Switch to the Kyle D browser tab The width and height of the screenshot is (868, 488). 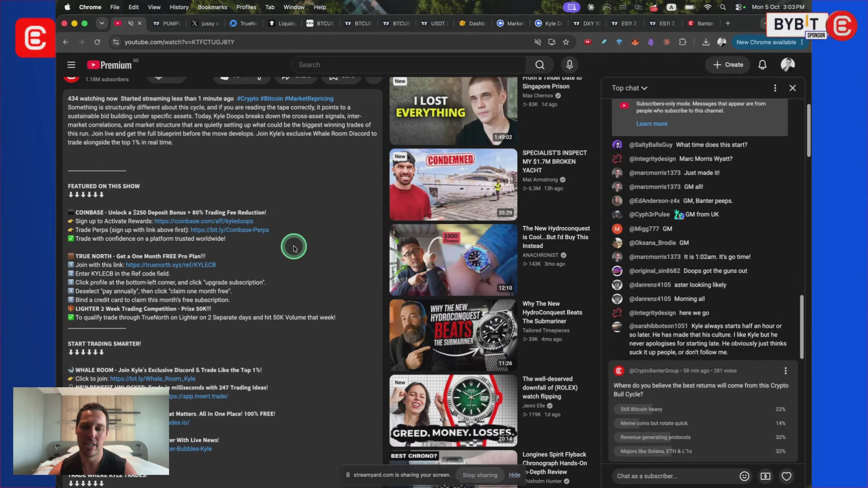click(548, 23)
